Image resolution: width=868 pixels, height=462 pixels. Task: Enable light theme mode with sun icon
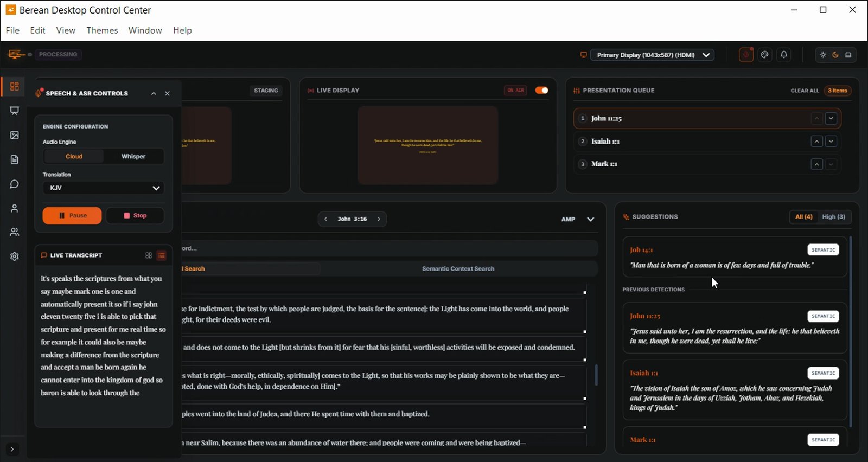[x=823, y=55]
